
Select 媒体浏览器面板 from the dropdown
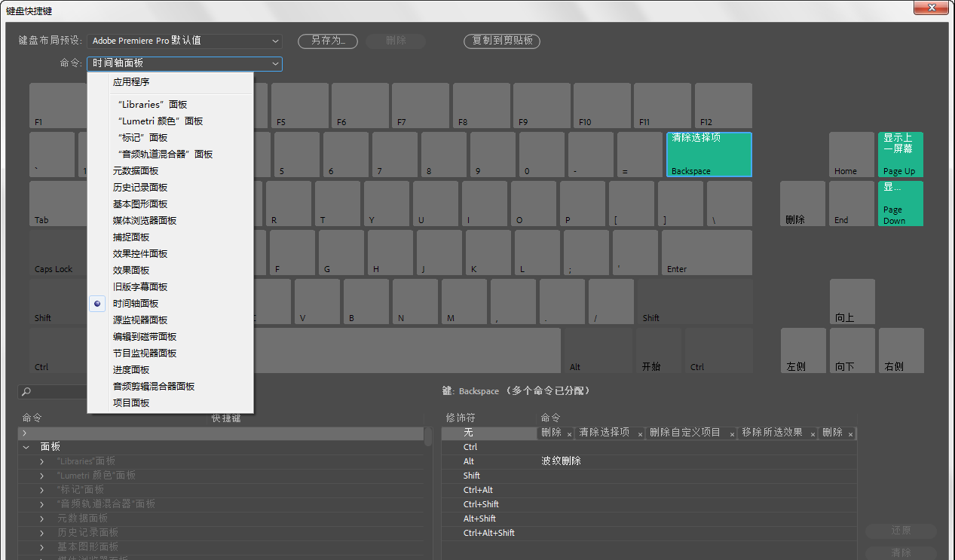pyautogui.click(x=170, y=220)
